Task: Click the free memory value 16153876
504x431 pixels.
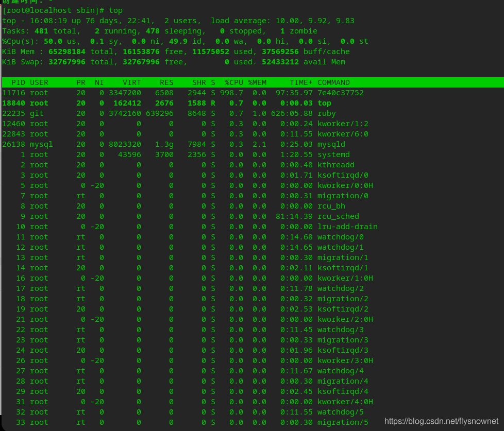Action: coord(141,51)
